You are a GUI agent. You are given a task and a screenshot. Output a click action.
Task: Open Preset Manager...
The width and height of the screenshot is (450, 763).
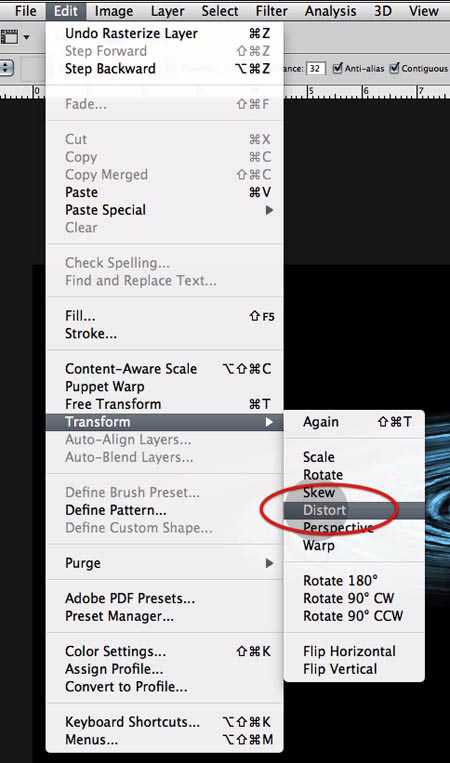click(164, 616)
